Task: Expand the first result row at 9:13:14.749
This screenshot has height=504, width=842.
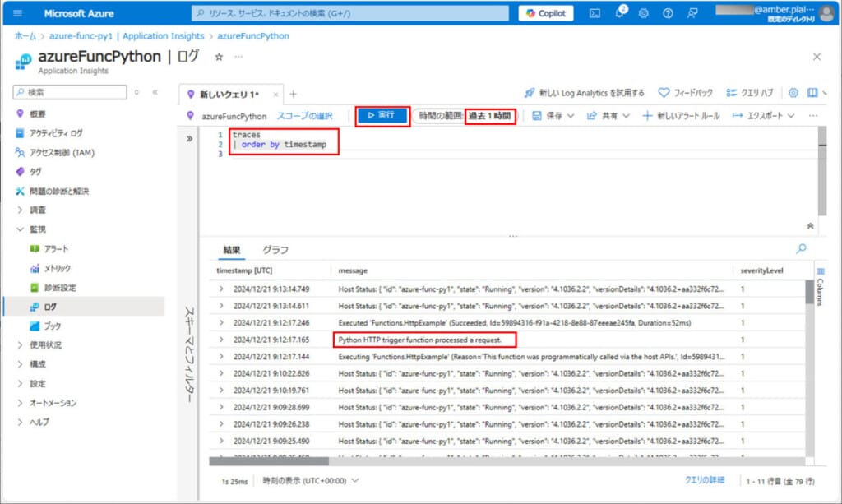Action: (x=221, y=289)
